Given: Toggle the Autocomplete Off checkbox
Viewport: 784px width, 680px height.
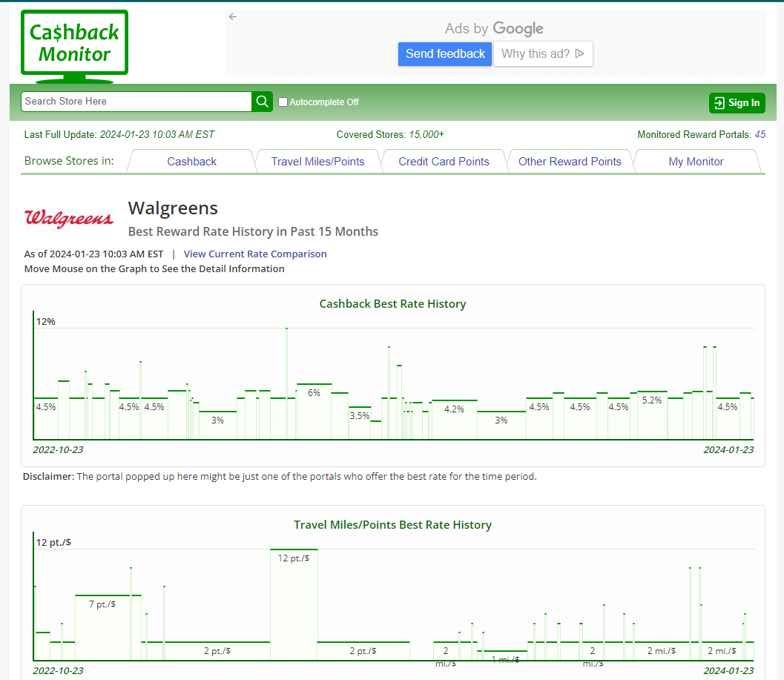Looking at the screenshot, I should pos(283,102).
